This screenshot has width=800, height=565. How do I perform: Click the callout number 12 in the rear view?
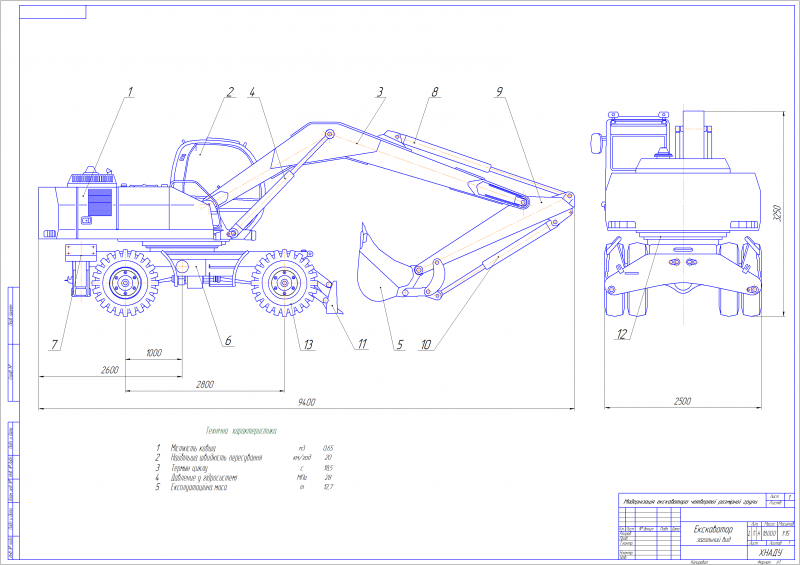tap(622, 334)
